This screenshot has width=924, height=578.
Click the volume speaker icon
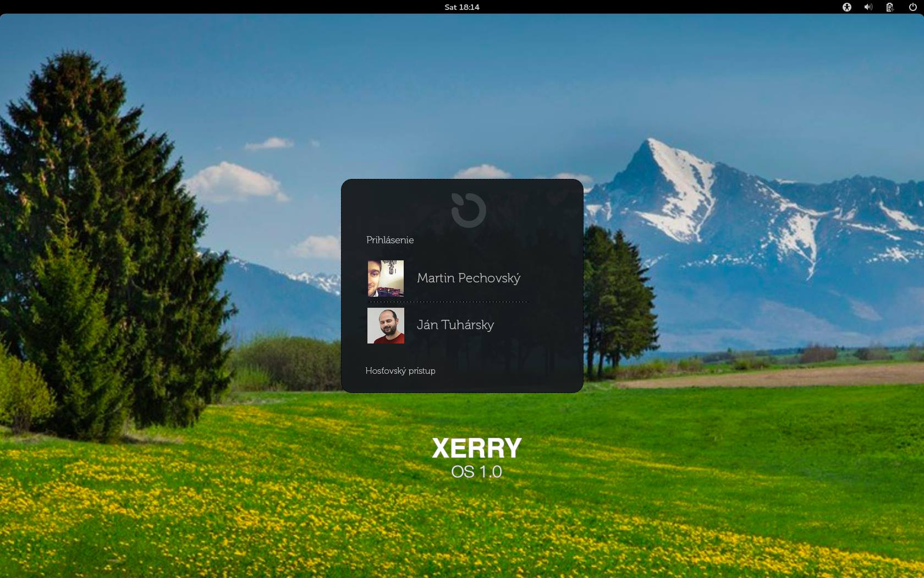[868, 7]
